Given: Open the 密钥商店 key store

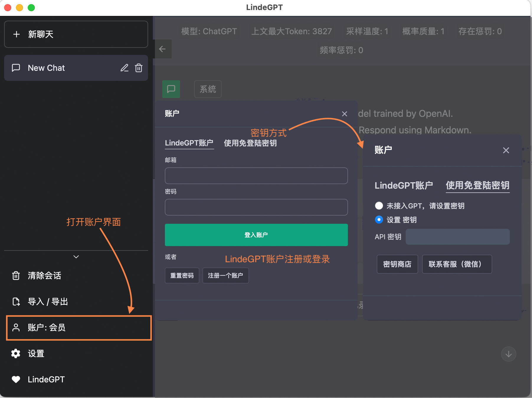Looking at the screenshot, I should 397,264.
